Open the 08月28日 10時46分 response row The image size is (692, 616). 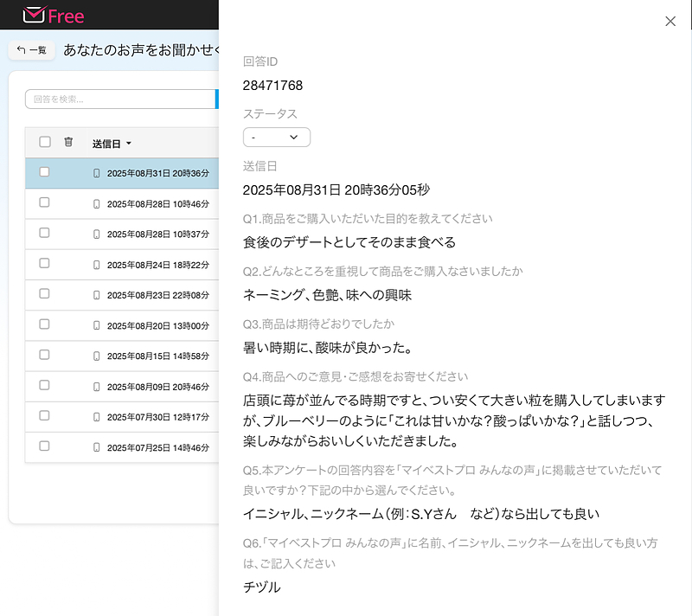(x=157, y=204)
